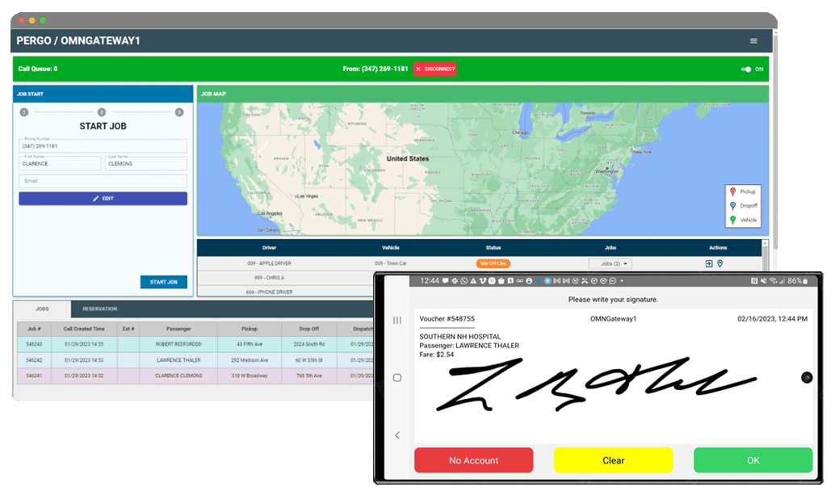Click Driver column header

tap(269, 248)
